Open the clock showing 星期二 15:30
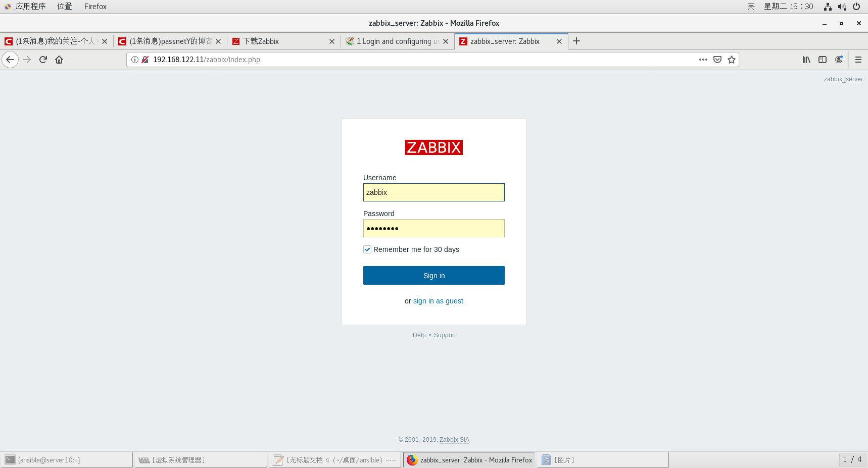The image size is (868, 468). pyautogui.click(x=788, y=7)
